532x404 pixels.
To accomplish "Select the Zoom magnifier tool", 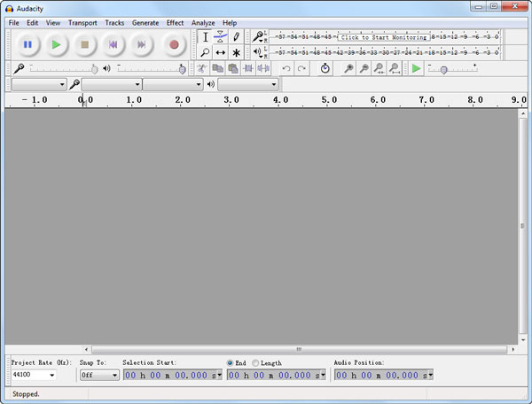I will click(x=205, y=52).
